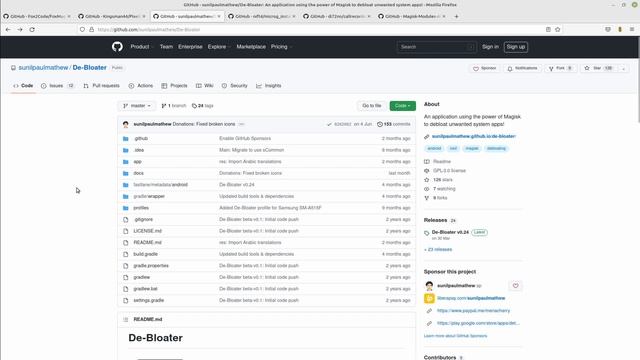Click the file icon next to LICENSE.md
640x360 pixels.
pyautogui.click(x=126, y=231)
